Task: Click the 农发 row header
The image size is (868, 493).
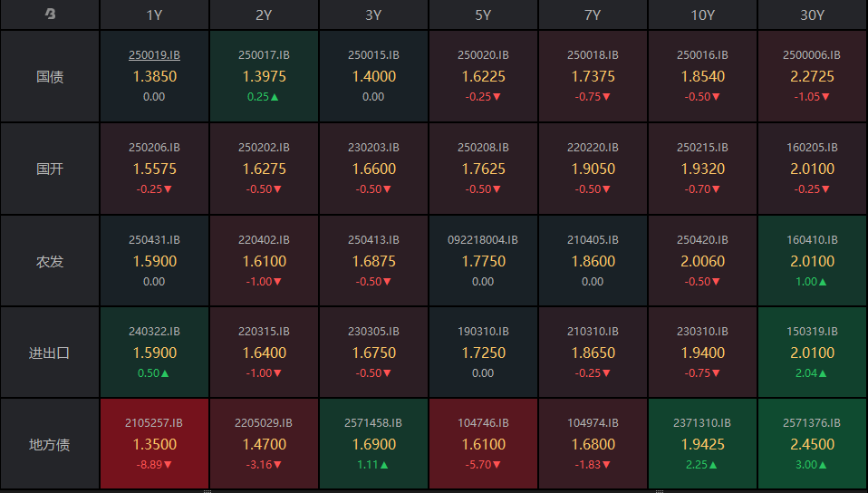Action: pyautogui.click(x=50, y=261)
